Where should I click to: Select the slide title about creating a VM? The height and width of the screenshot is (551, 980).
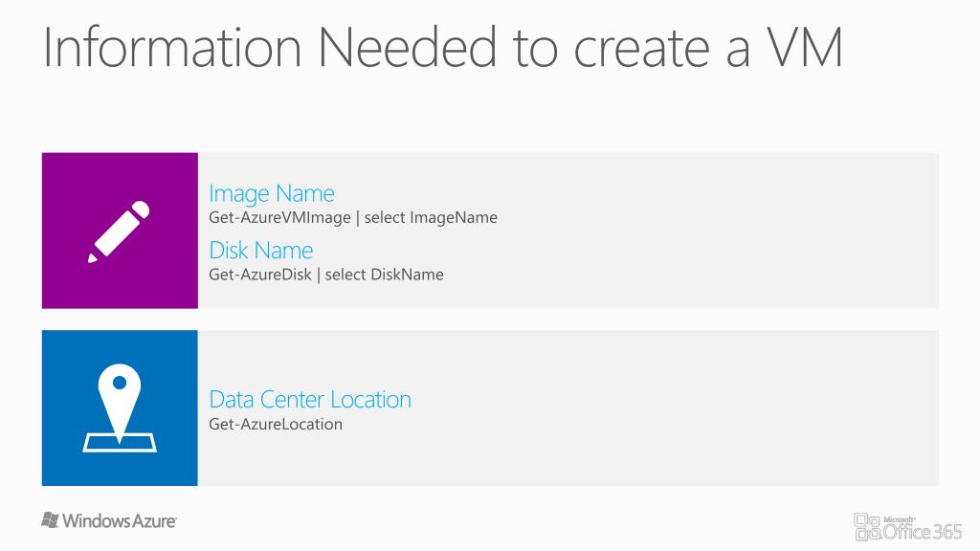[x=442, y=48]
